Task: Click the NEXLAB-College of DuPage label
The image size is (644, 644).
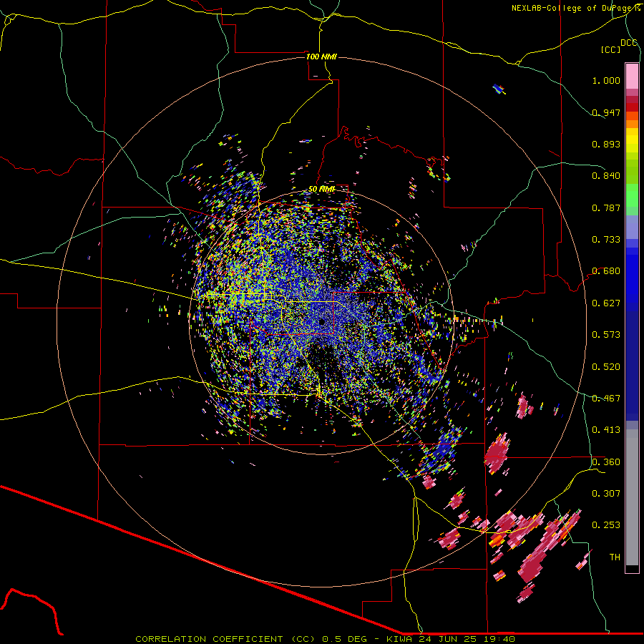Action: 577,8
